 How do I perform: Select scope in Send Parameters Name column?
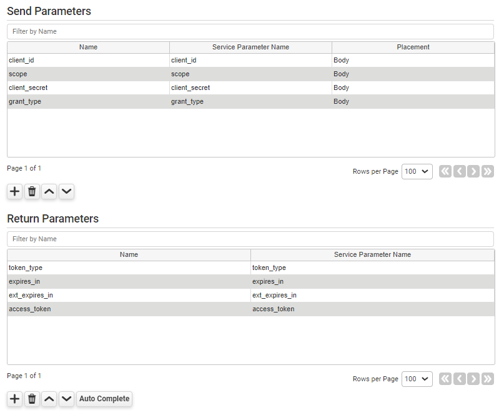[89, 74]
